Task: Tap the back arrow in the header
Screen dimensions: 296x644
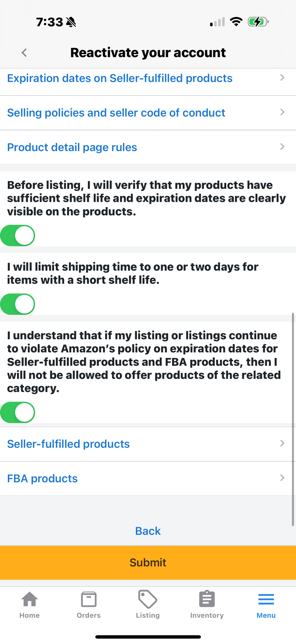Action: pyautogui.click(x=24, y=53)
